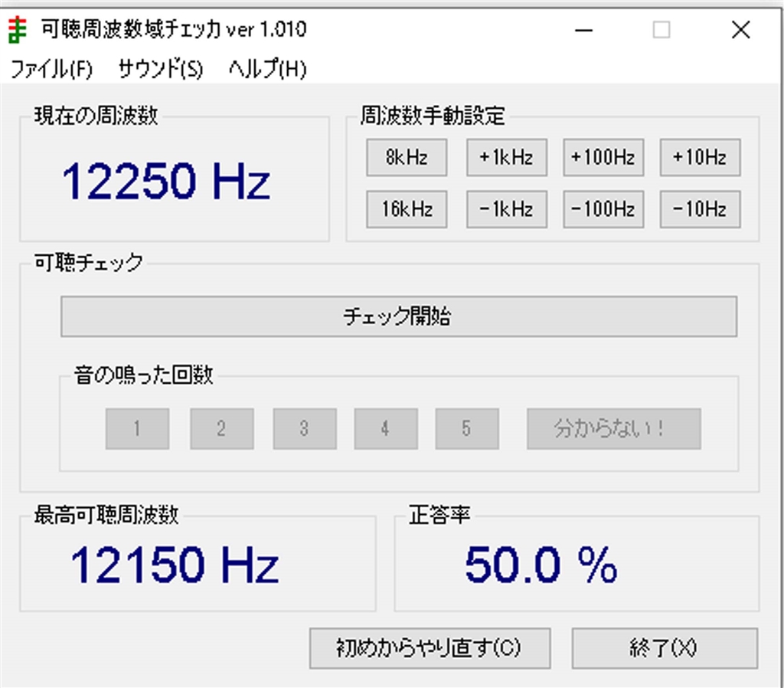Answer that the tone sounded 3 times
Image resolution: width=784 pixels, height=688 pixels.
tap(304, 429)
